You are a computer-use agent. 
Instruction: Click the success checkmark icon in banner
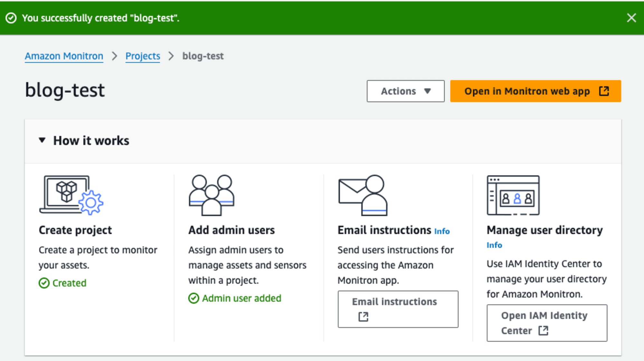11,18
